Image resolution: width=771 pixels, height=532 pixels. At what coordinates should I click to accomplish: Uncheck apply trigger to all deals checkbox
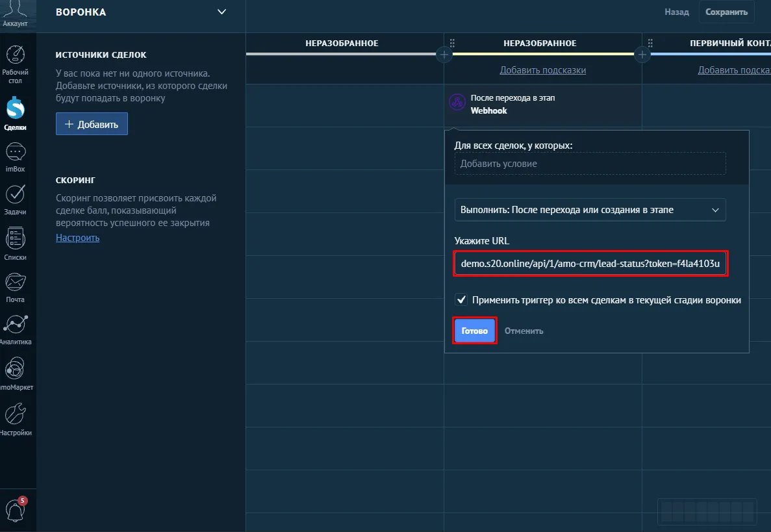tap(461, 299)
